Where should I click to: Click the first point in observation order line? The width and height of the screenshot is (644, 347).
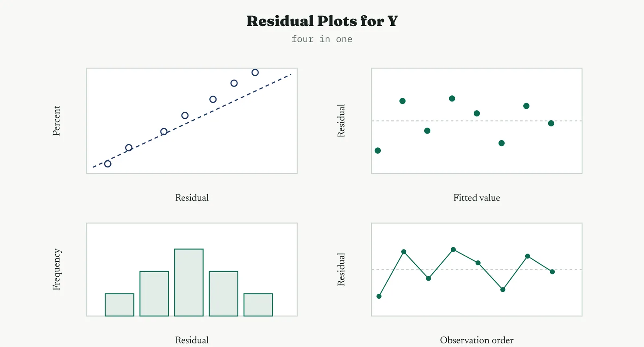pyautogui.click(x=379, y=296)
